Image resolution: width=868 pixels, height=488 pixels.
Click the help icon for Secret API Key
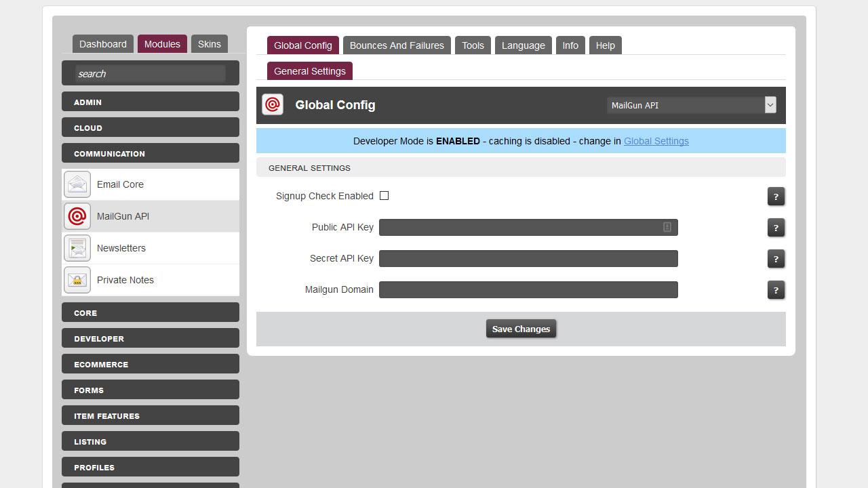coord(776,259)
